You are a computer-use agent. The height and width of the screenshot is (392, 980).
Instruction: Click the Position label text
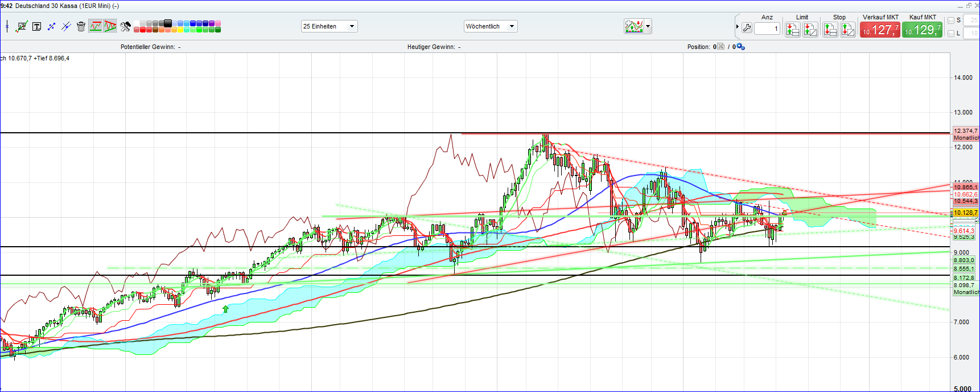[698, 47]
